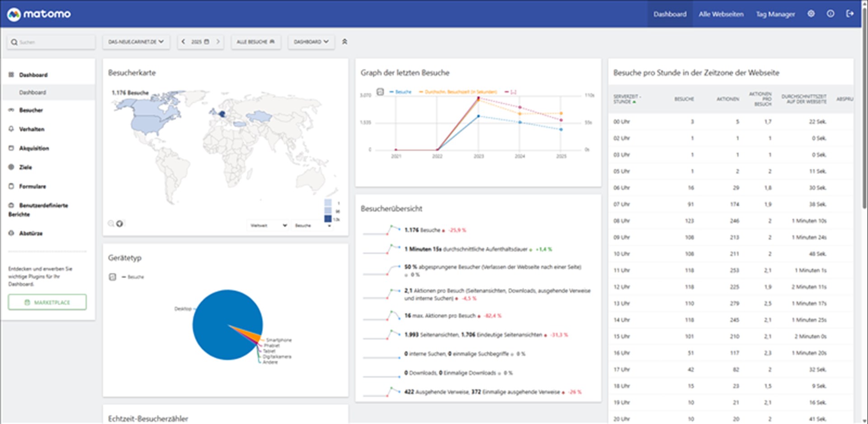868x424 pixels.
Task: Open metrics picker icon in Gerätetyp widget
Action: point(113,277)
